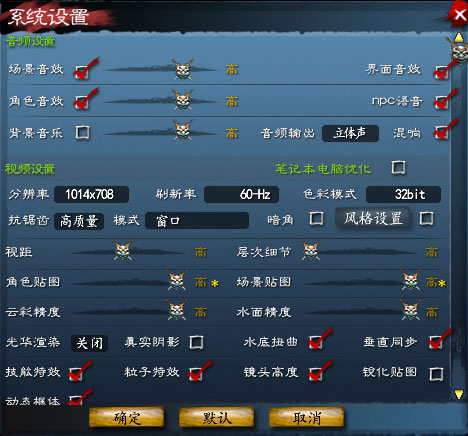Enable the 背景音乐 checkbox
Viewport: 468px width, 436px height.
[x=82, y=132]
